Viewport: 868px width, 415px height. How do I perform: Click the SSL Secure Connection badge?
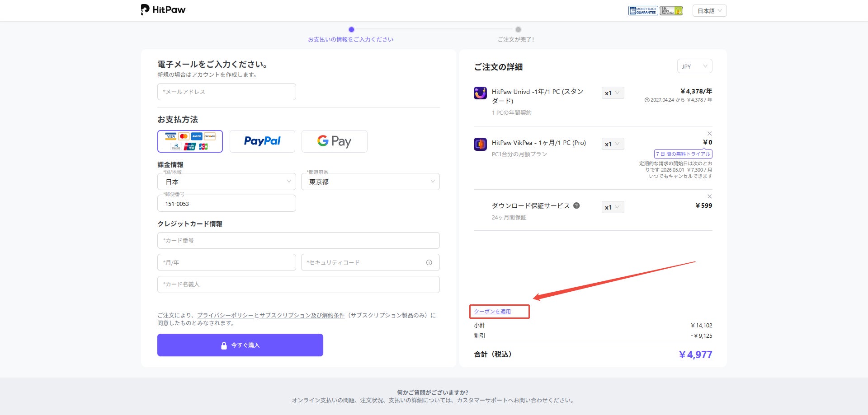click(x=671, y=11)
